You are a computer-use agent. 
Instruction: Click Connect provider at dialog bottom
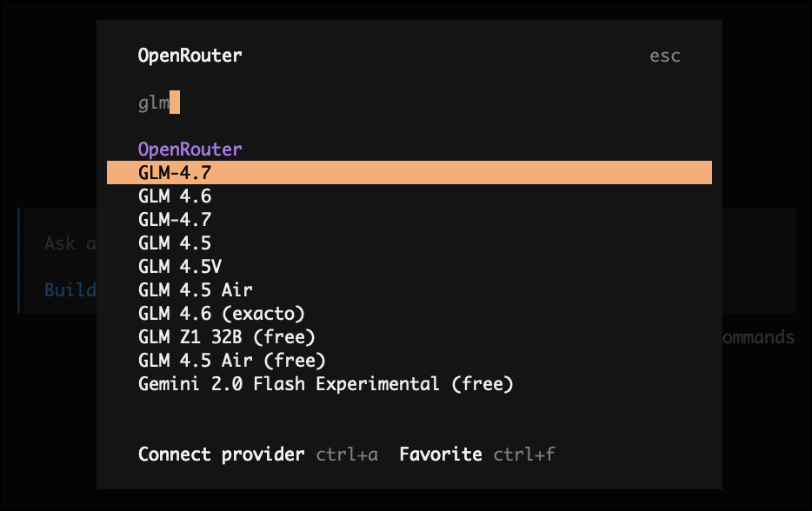point(222,455)
